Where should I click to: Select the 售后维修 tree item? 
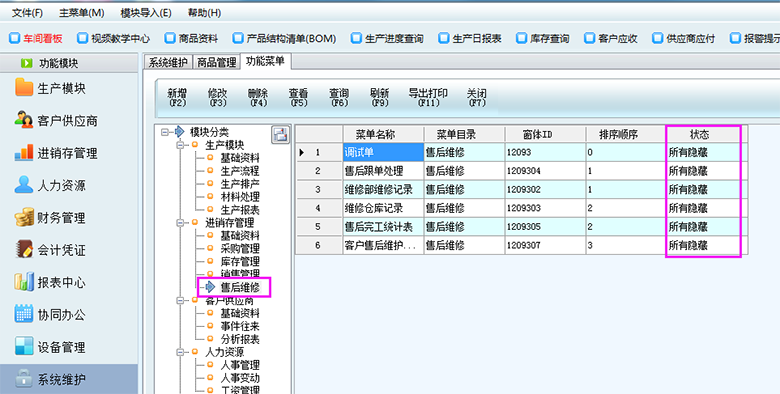tap(240, 287)
